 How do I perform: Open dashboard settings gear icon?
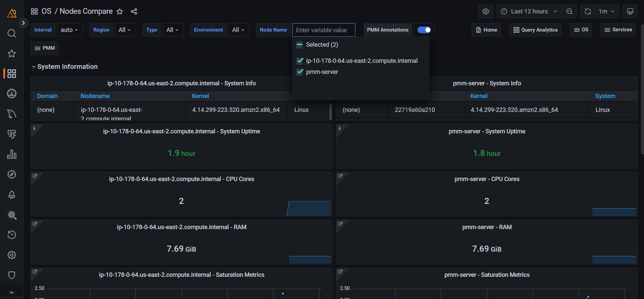tap(486, 11)
